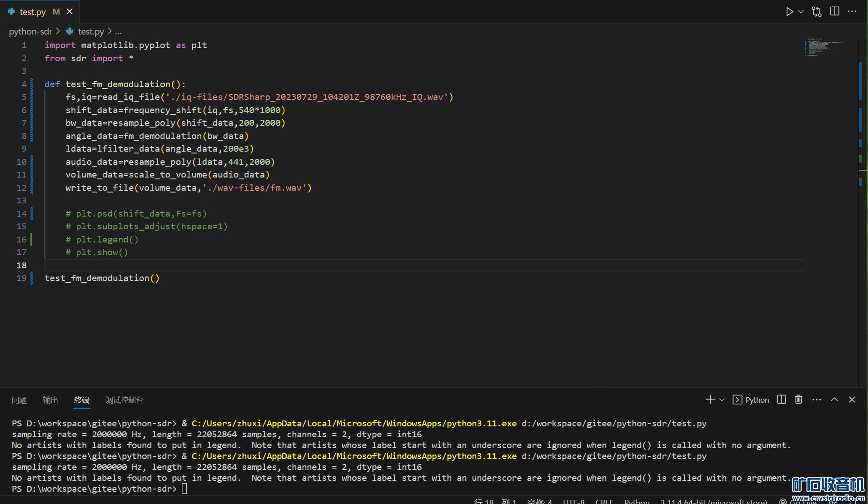Kill the terminal with trash icon

[x=798, y=400]
